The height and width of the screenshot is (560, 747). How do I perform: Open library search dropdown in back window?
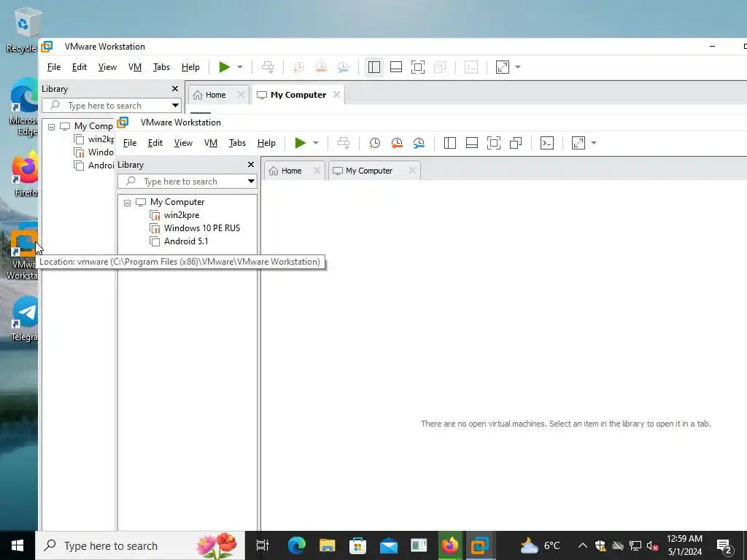(175, 106)
